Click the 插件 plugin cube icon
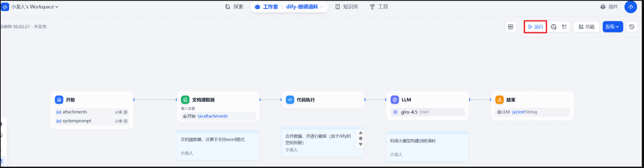Image resolution: width=644 pixels, height=168 pixels. click(603, 7)
